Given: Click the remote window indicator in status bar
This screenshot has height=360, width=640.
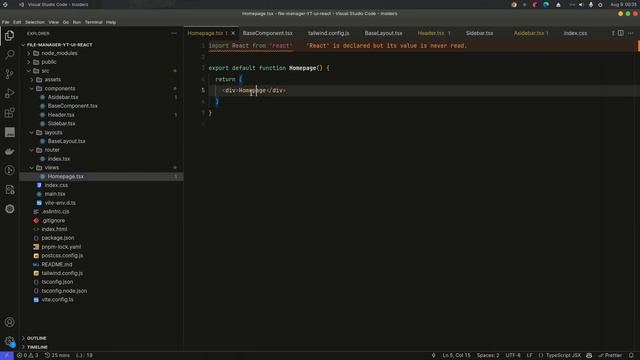Looking at the screenshot, I should [x=7, y=356].
